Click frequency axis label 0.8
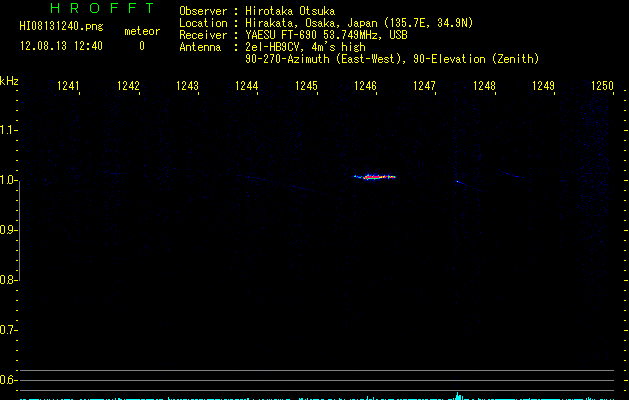 (8, 280)
